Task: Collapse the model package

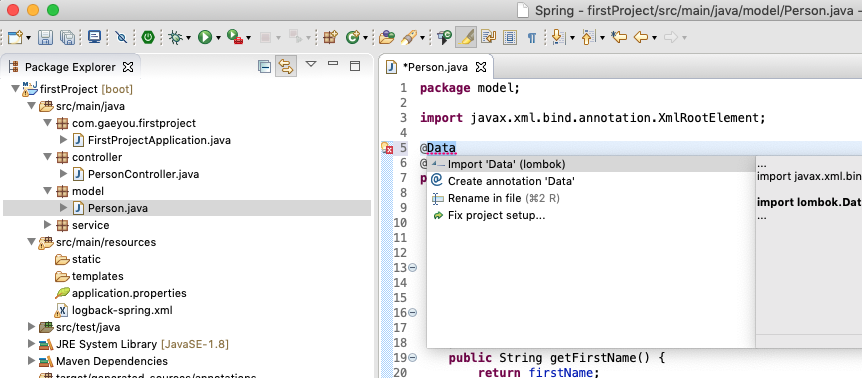Action: tap(47, 191)
